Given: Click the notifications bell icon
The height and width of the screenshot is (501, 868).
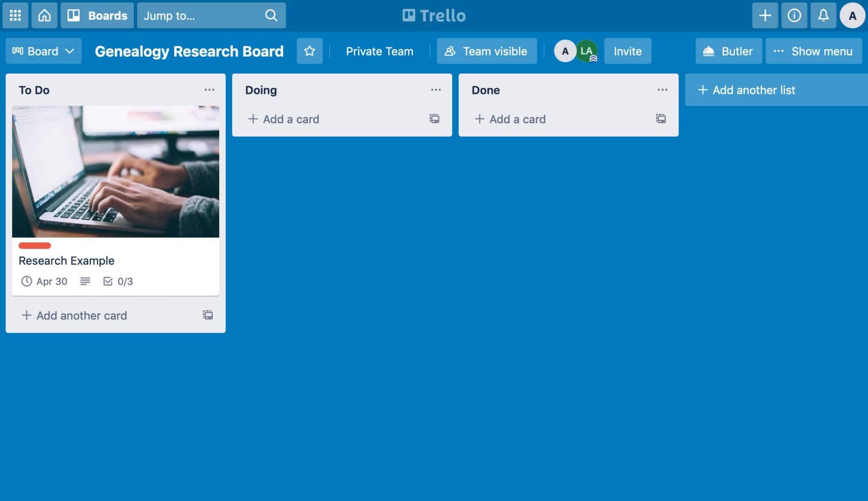Looking at the screenshot, I should pyautogui.click(x=823, y=15).
